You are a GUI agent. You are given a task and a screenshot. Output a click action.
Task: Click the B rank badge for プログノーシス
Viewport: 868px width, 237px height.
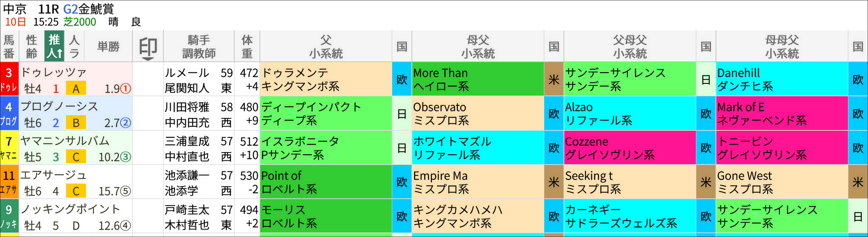76,123
